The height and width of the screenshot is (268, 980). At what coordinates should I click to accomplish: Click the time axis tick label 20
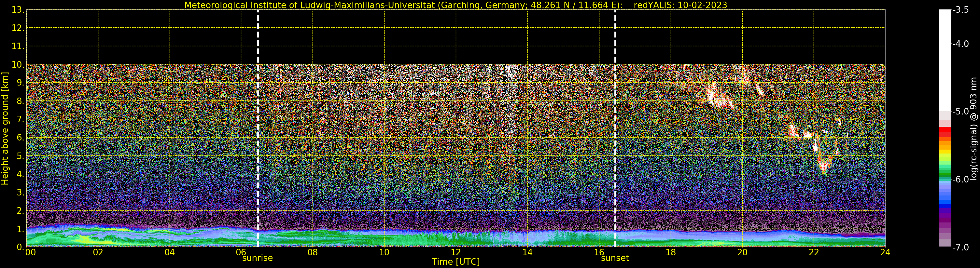(742, 252)
